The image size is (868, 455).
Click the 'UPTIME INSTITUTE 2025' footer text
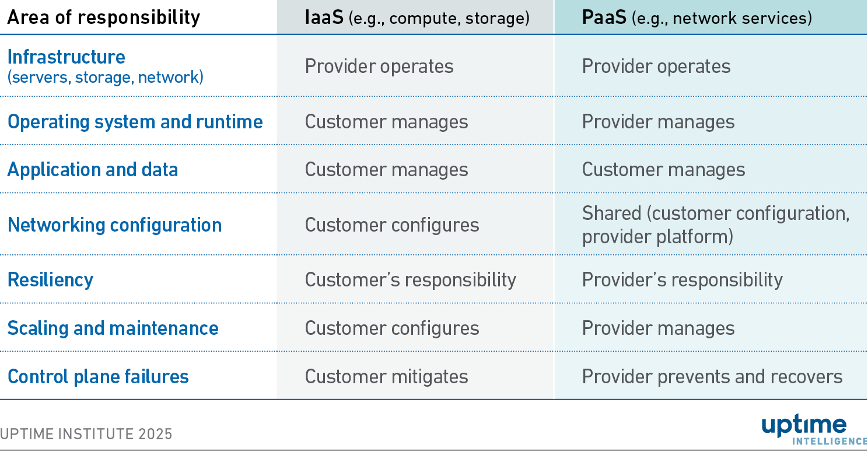click(x=86, y=434)
